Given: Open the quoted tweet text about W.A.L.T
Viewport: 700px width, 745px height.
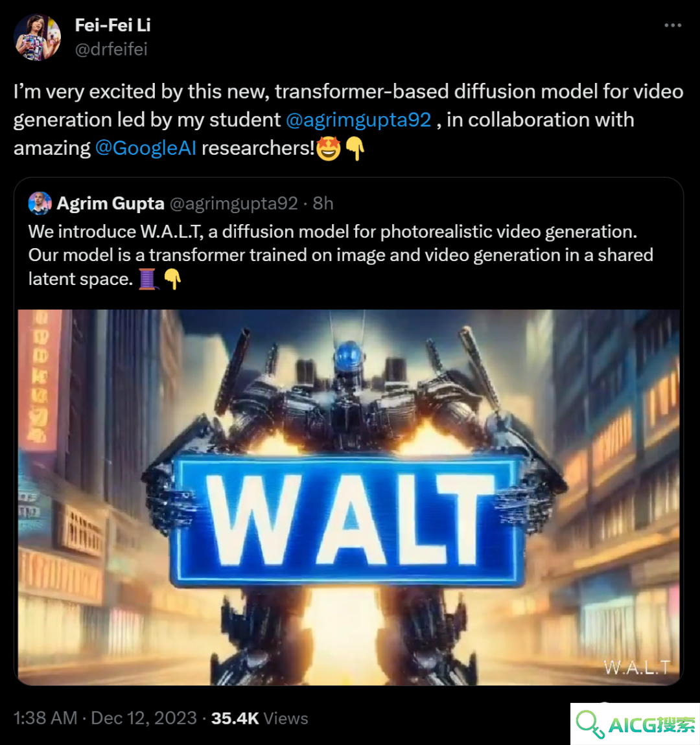Looking at the screenshot, I should tap(341, 255).
